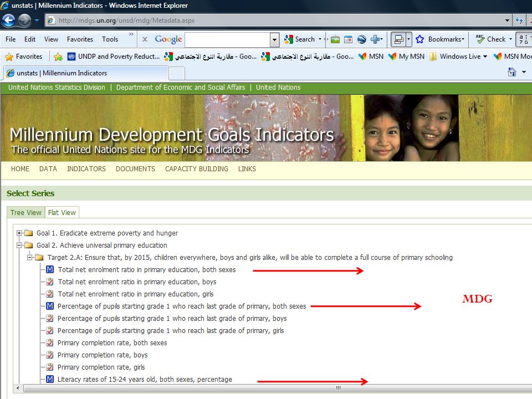
Task: Click the Google toolbar globe icon
Action: 362,39
